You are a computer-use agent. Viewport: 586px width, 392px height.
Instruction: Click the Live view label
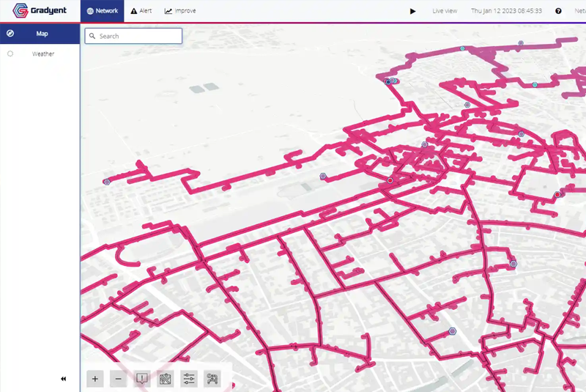click(445, 11)
